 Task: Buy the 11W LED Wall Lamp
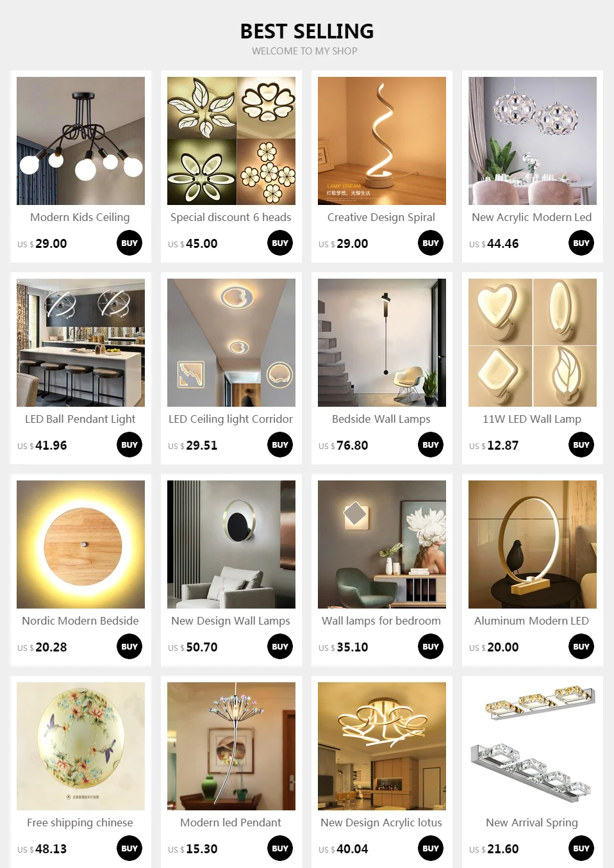581,445
